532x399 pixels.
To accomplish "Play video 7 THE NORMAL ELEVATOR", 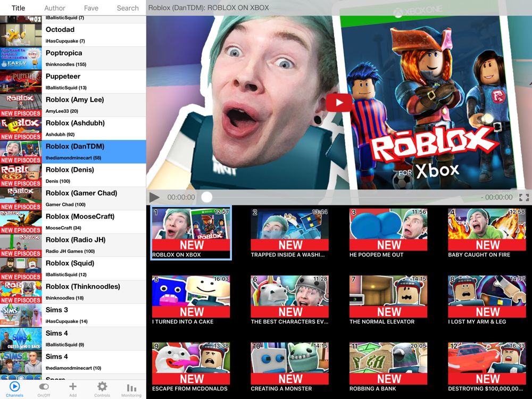I will (388, 296).
